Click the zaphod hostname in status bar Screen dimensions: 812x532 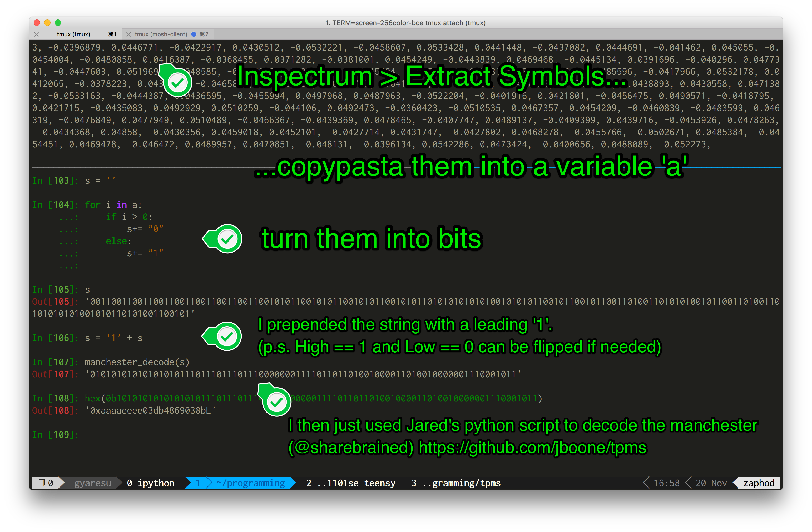[759, 483]
